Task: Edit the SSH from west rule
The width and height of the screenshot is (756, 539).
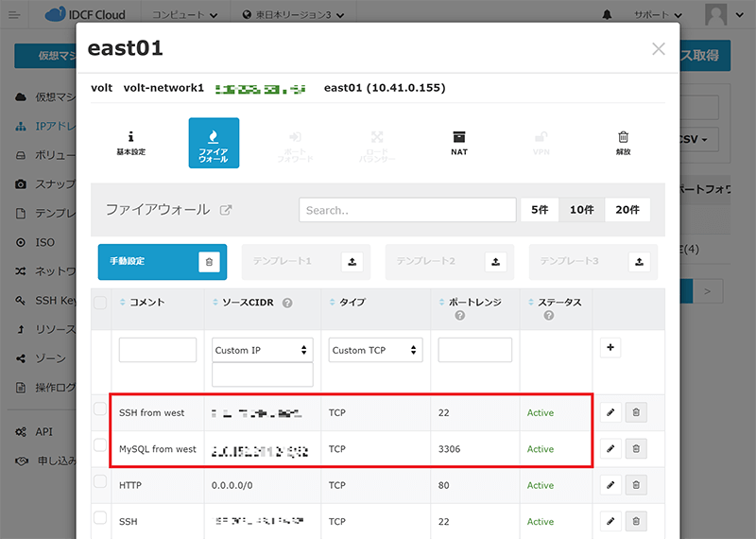Action: pyautogui.click(x=610, y=413)
